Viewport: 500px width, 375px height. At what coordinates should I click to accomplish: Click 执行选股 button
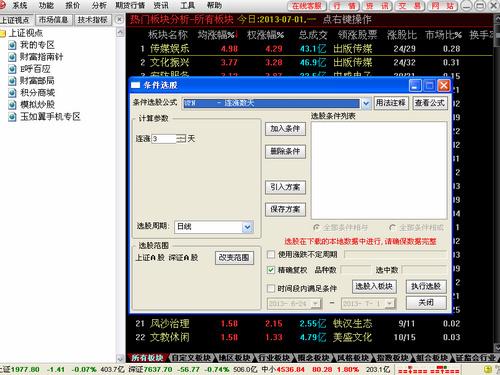point(426,286)
